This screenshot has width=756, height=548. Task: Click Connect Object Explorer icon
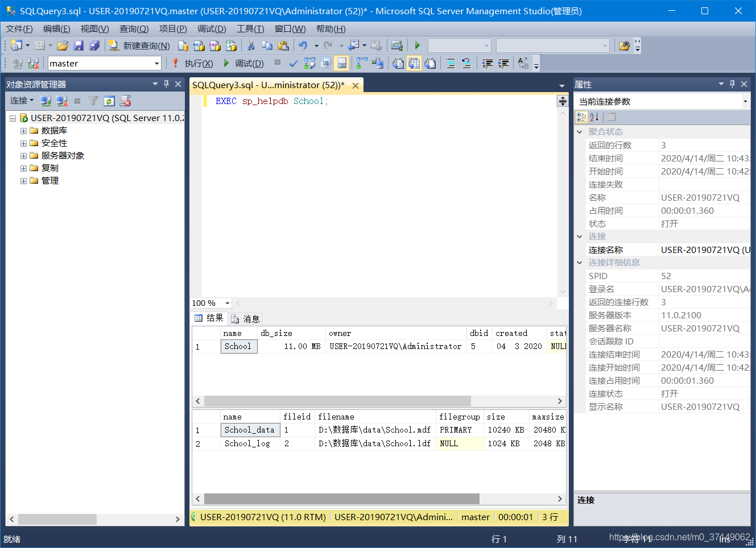[x=46, y=101]
